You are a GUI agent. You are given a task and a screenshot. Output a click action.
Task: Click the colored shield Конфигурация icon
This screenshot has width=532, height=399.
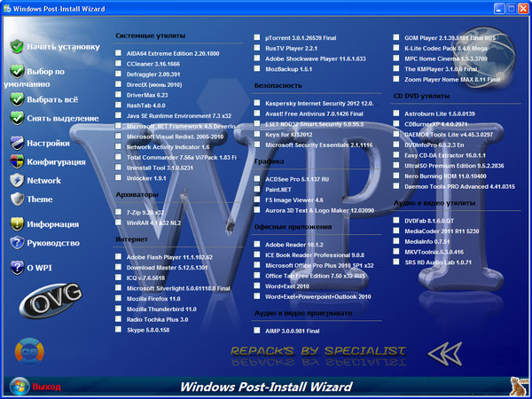pyautogui.click(x=17, y=161)
